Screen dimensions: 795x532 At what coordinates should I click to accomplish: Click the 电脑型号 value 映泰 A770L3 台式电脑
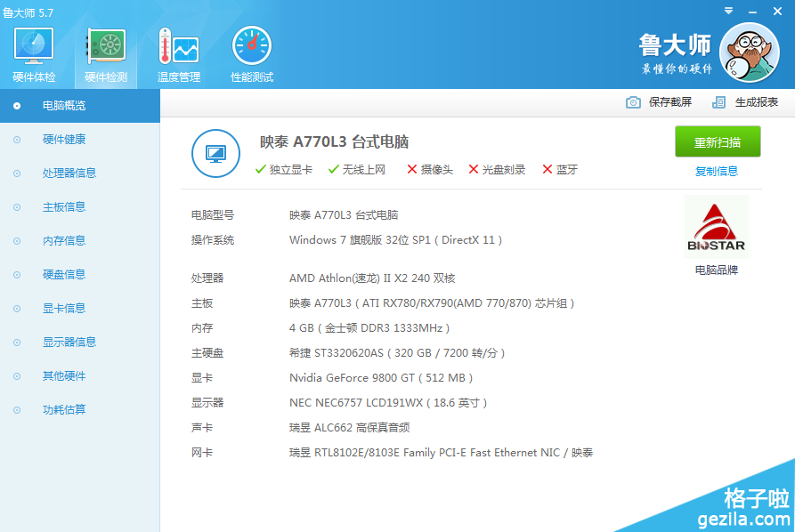click(344, 215)
